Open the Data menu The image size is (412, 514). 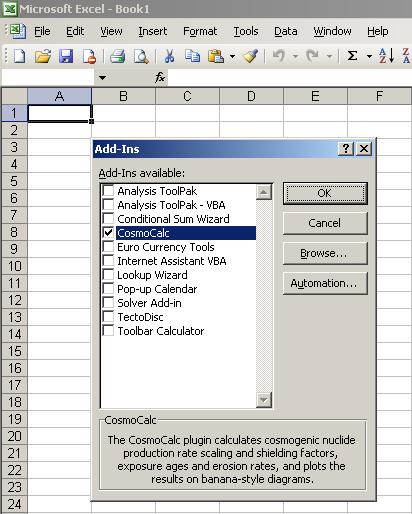click(x=286, y=31)
